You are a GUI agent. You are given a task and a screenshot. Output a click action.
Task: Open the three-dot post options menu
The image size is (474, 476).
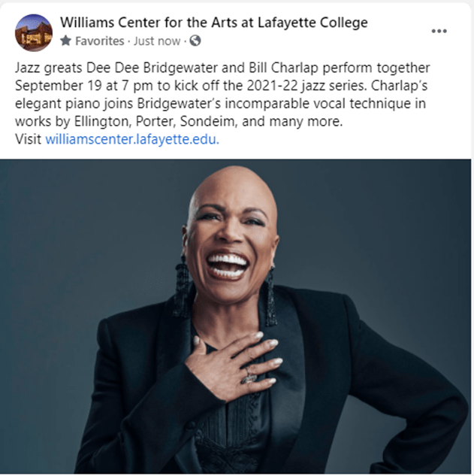439,31
